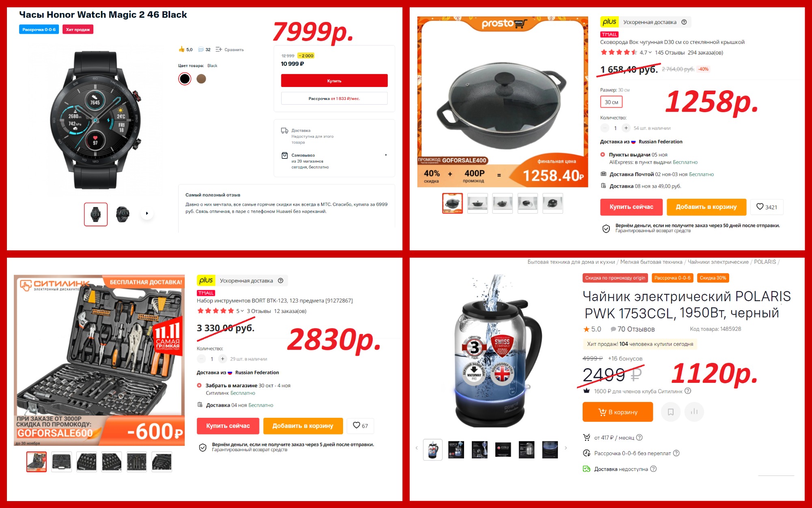
Task: Expand the Самовывоз pickup options arrow
Action: click(x=386, y=155)
